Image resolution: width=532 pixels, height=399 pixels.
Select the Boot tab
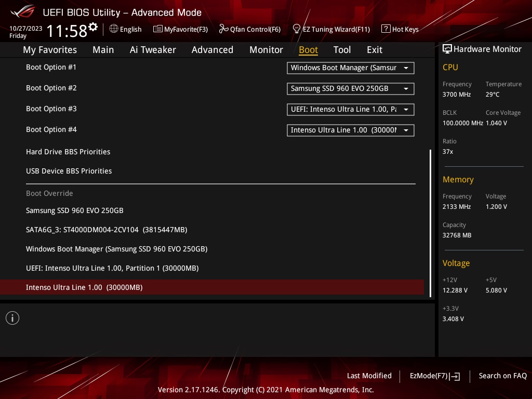(308, 50)
